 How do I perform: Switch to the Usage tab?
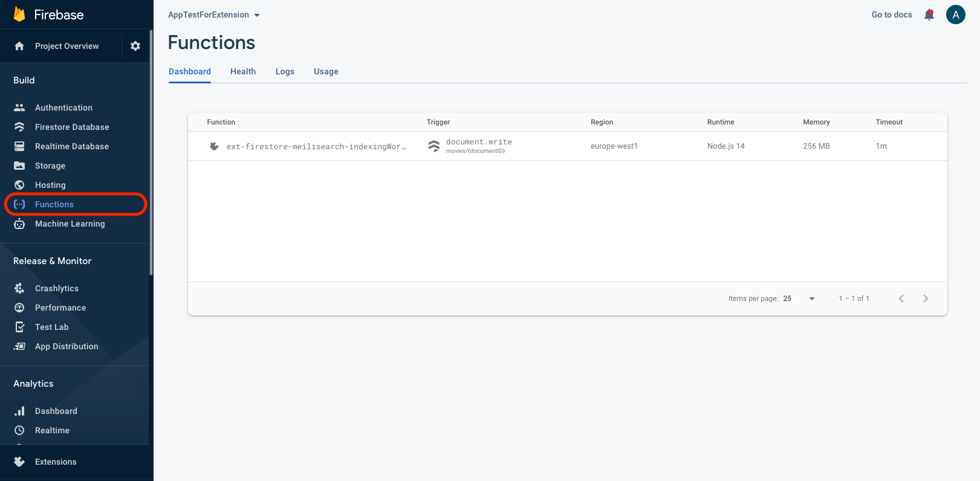coord(326,71)
